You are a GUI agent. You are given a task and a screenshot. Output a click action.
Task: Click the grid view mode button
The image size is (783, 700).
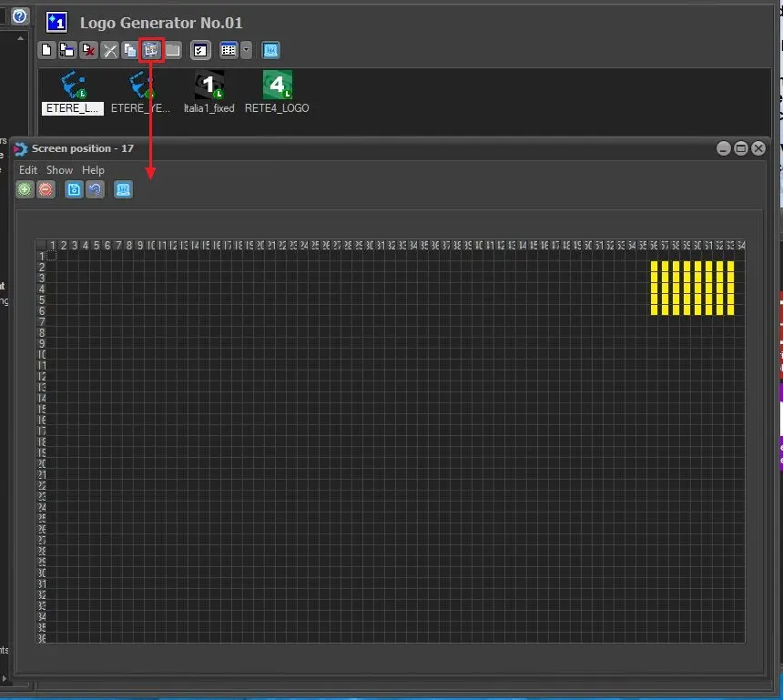pos(229,51)
